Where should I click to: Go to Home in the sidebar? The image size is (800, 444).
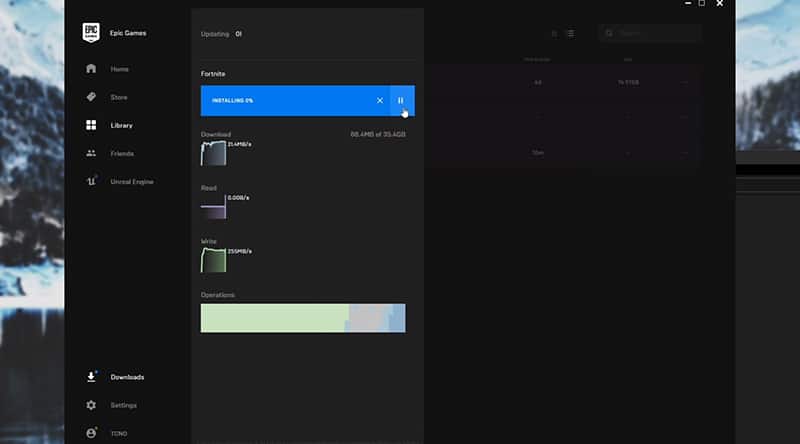pyautogui.click(x=119, y=69)
